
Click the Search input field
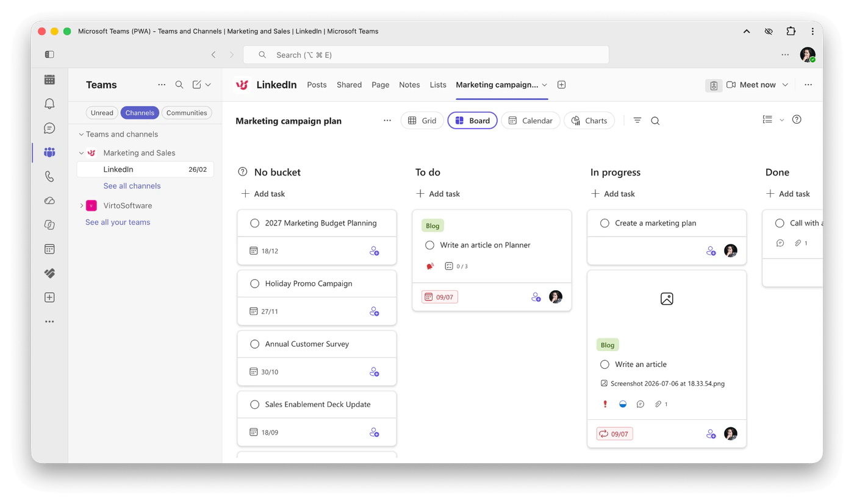click(426, 55)
